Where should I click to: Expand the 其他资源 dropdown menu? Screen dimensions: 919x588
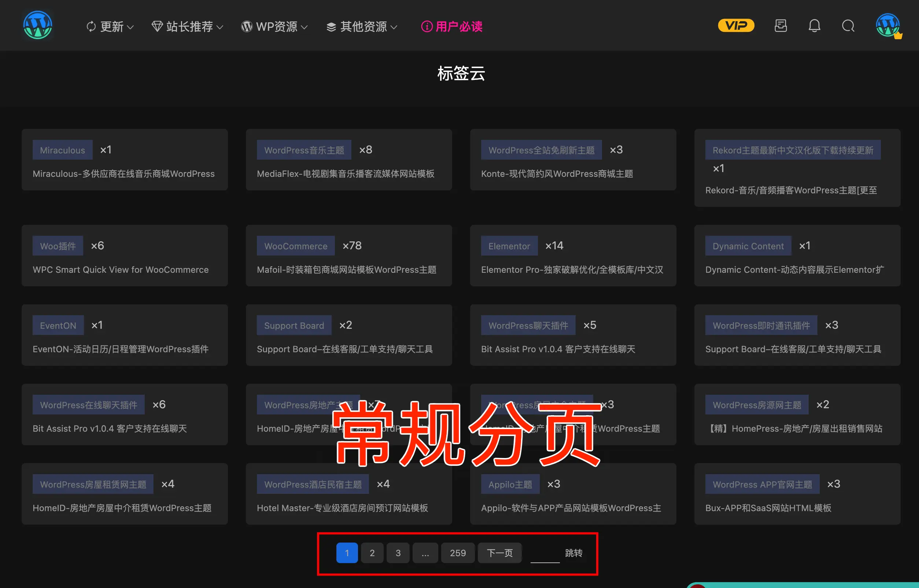point(362,26)
